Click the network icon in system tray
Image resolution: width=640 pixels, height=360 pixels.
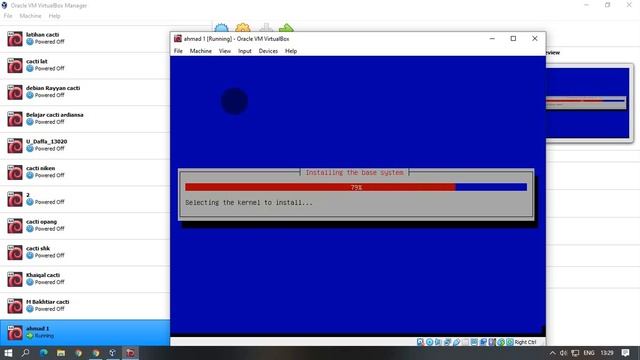[x=575, y=353]
